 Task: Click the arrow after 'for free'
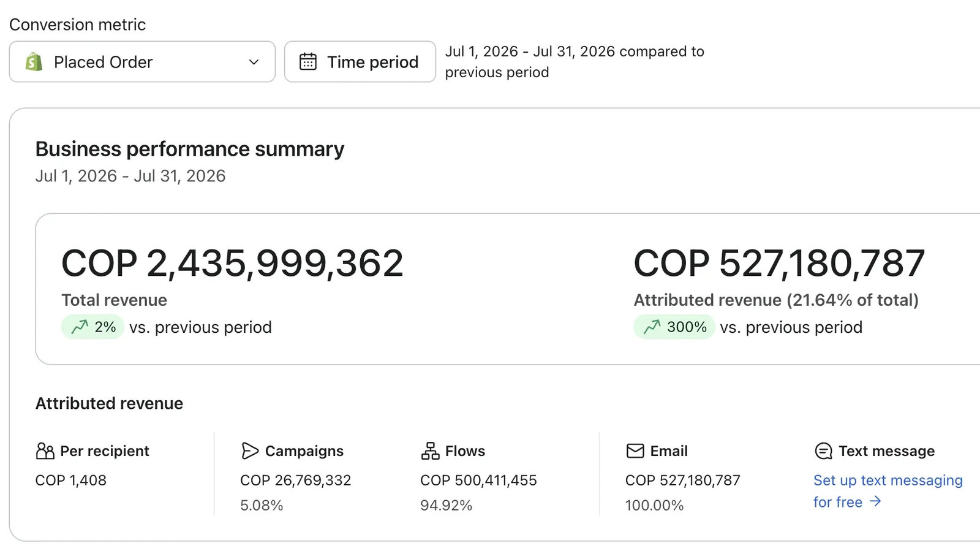875,501
